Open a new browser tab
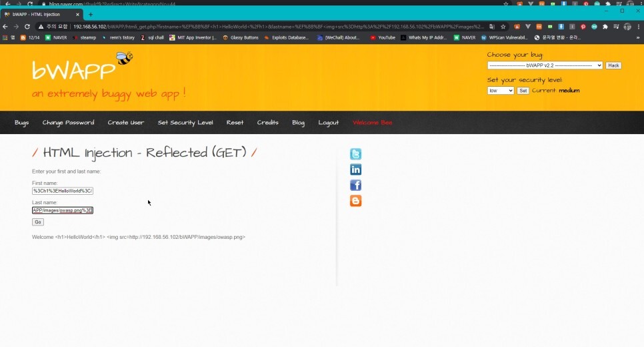Screen dimensions: 644x347 [91, 15]
